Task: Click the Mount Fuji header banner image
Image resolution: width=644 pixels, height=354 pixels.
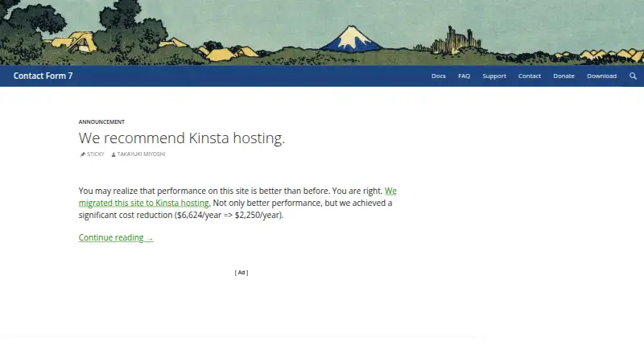Action: point(322,32)
